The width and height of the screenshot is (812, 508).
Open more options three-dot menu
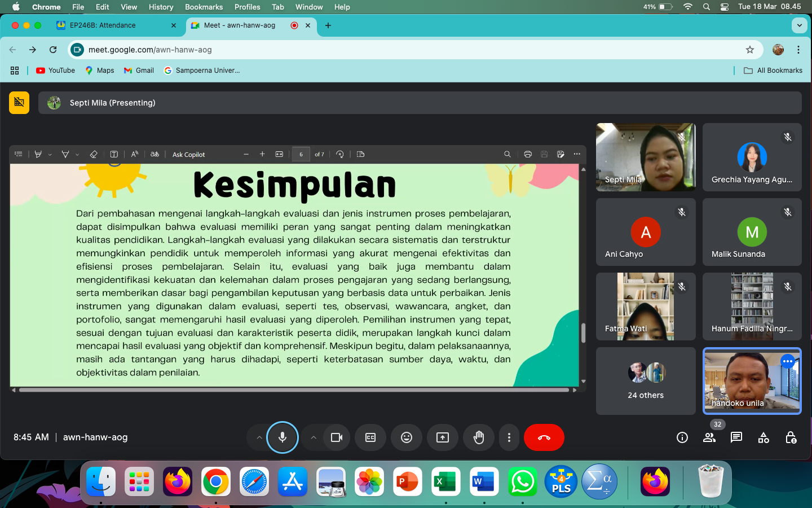click(509, 437)
